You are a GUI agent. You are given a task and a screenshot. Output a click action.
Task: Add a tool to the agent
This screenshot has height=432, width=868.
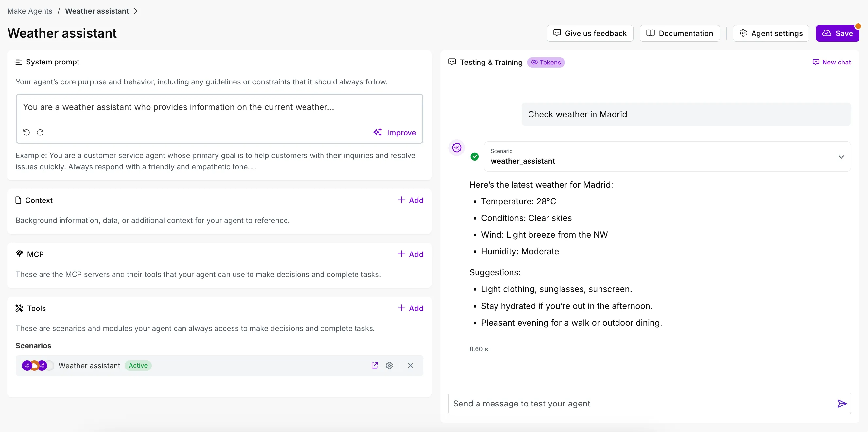point(410,308)
